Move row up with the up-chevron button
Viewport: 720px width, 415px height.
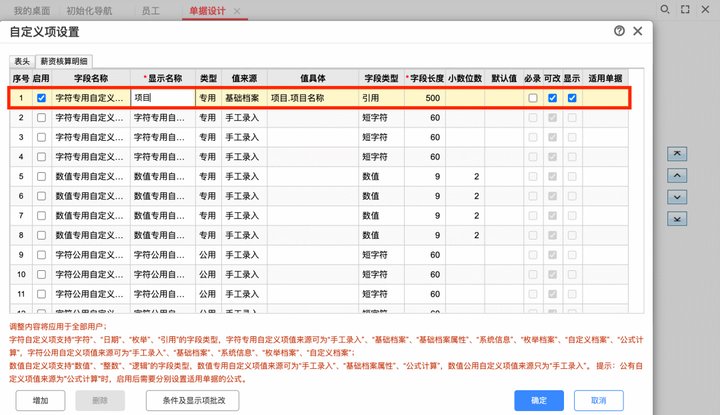(x=677, y=175)
